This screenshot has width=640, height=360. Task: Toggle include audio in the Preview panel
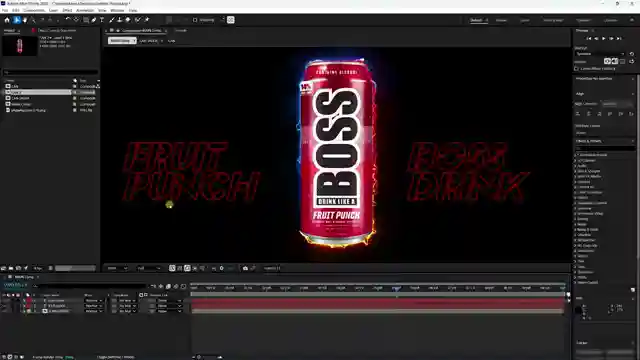click(x=615, y=61)
